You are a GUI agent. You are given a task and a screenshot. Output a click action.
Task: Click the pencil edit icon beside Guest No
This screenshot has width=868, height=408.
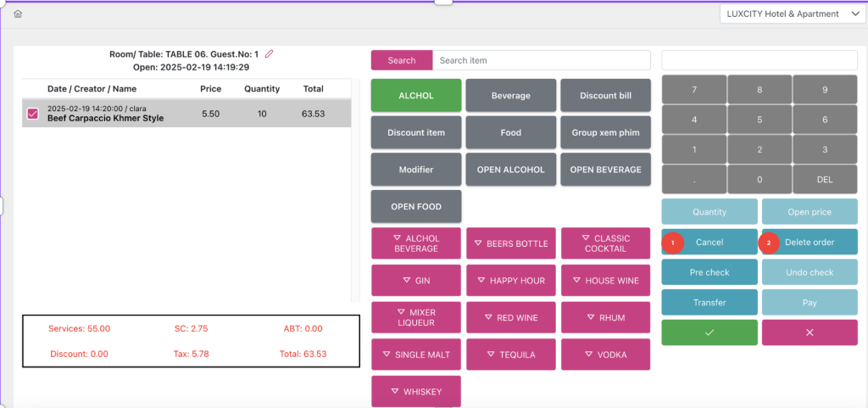coord(270,53)
